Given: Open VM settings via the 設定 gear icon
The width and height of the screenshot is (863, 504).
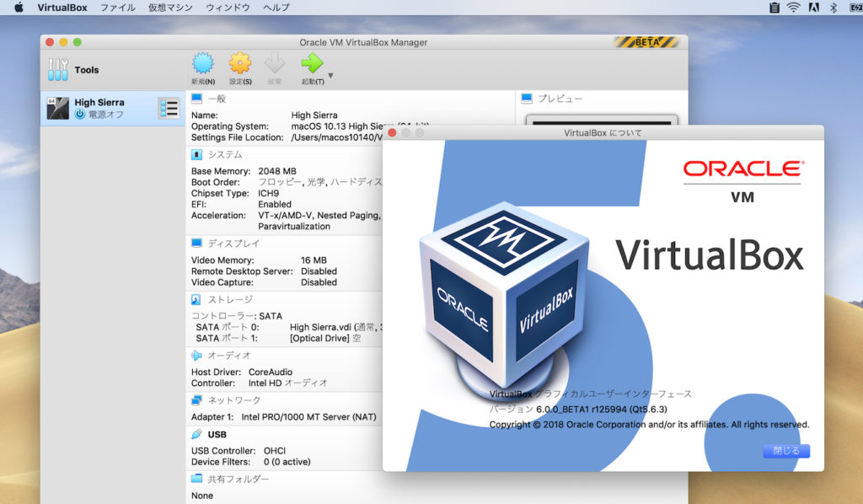Looking at the screenshot, I should click(239, 62).
